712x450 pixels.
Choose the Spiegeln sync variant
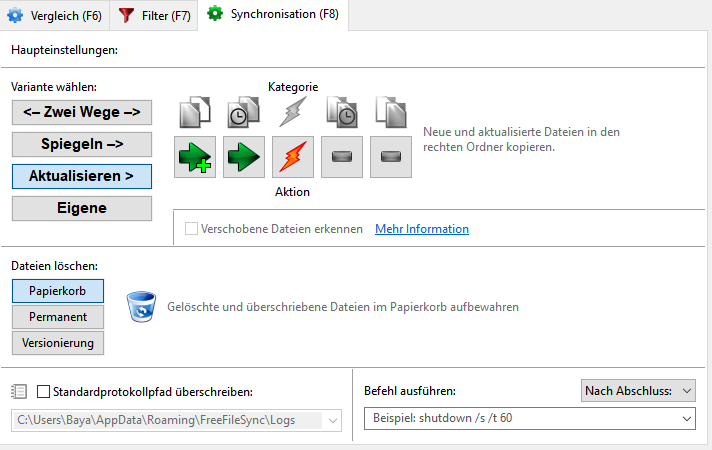click(x=82, y=144)
